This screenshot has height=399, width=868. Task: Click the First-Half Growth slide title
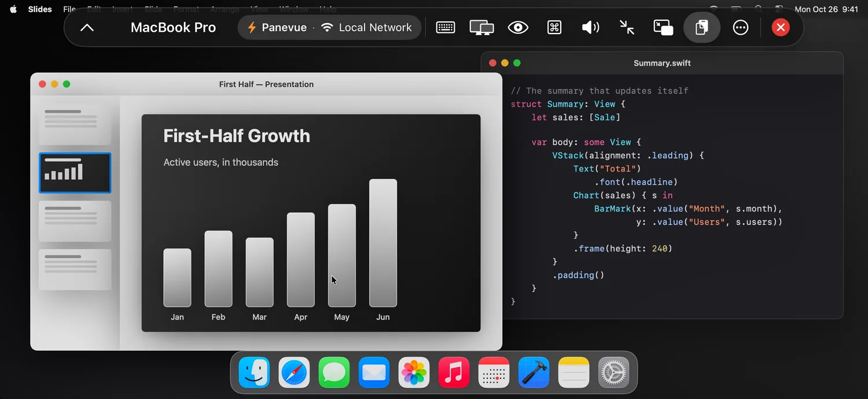pos(237,136)
